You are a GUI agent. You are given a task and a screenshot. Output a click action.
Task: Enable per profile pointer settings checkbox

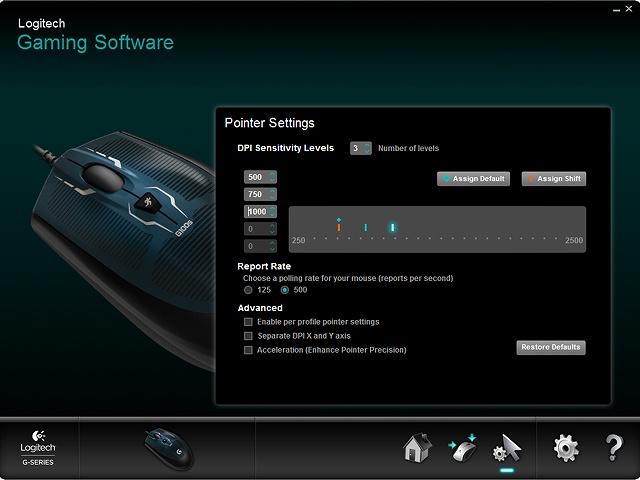coord(248,322)
